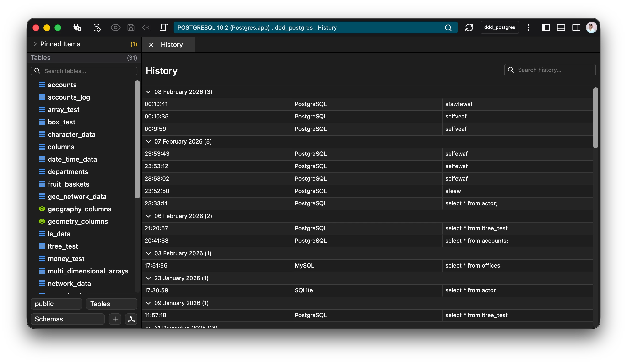This screenshot has width=627, height=364.
Task: Click the search icon in connection bar
Action: pyautogui.click(x=448, y=28)
